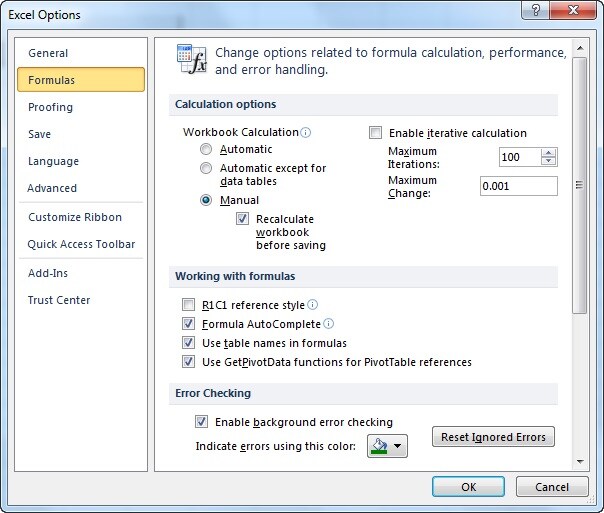This screenshot has height=513, width=604.
Task: Open Customize Ribbon settings
Action: 75,217
